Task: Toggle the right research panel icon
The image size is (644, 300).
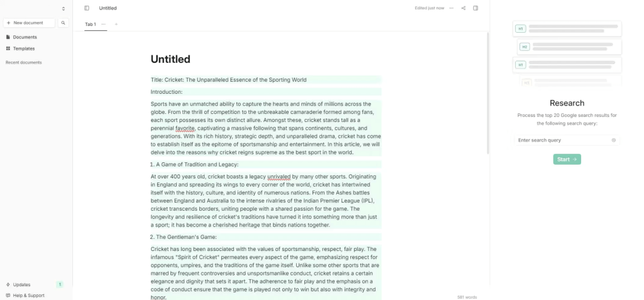Action: click(x=475, y=8)
